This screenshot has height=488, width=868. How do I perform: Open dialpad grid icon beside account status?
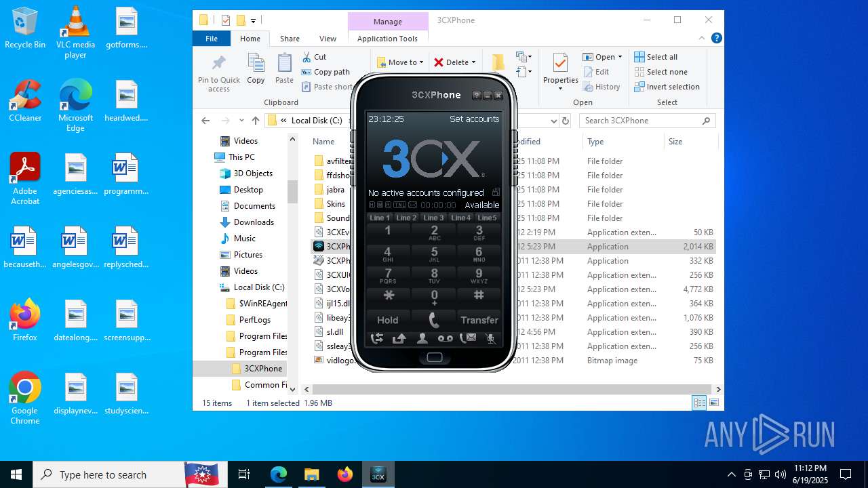[496, 192]
